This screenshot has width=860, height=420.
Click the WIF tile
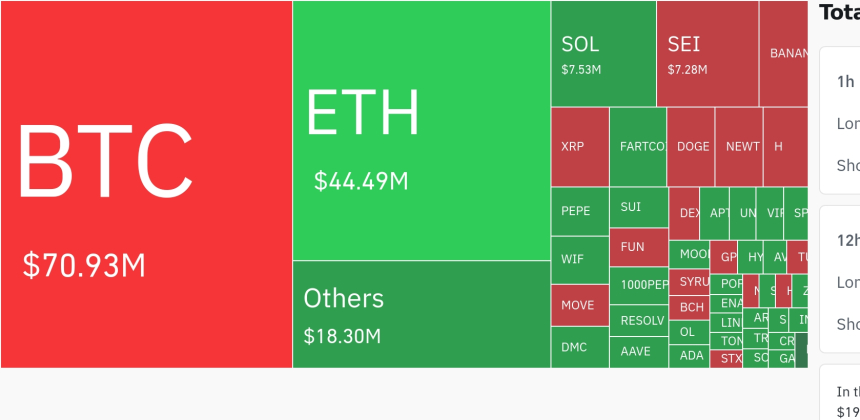coord(579,259)
